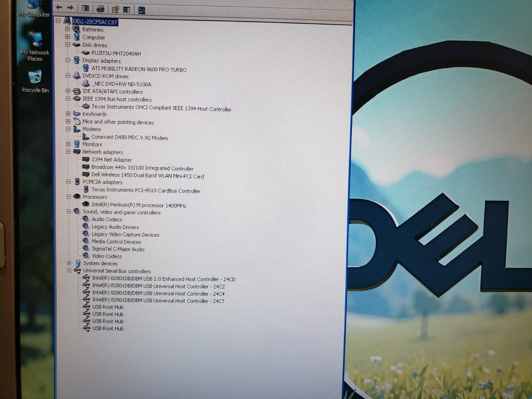Select the SigmaTel C-Major Audio icon
532x399 pixels.
(x=86, y=248)
